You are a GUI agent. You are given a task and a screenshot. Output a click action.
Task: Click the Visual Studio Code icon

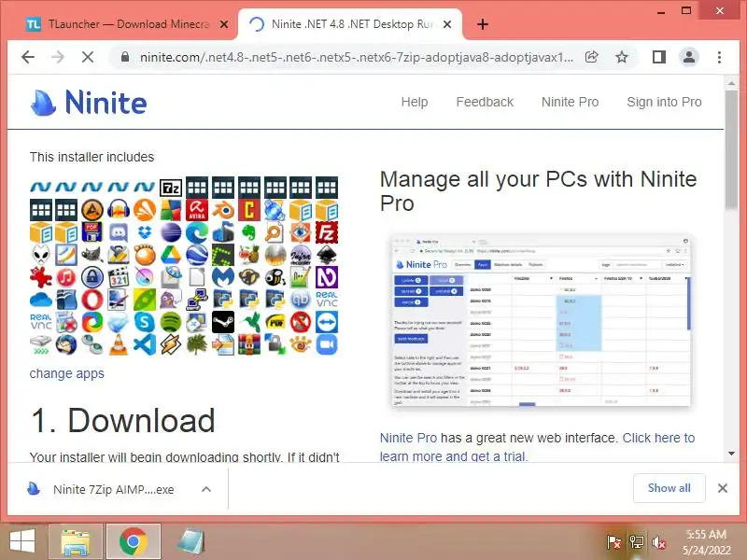point(145,344)
